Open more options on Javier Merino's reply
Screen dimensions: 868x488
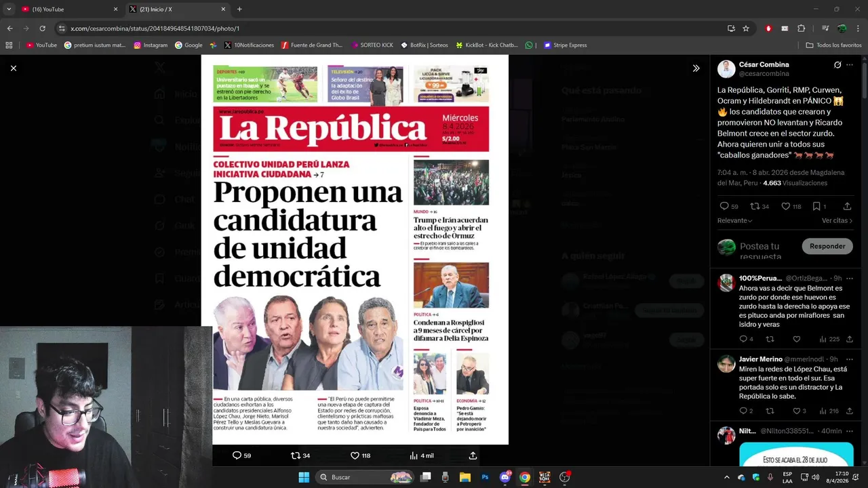[x=850, y=359]
